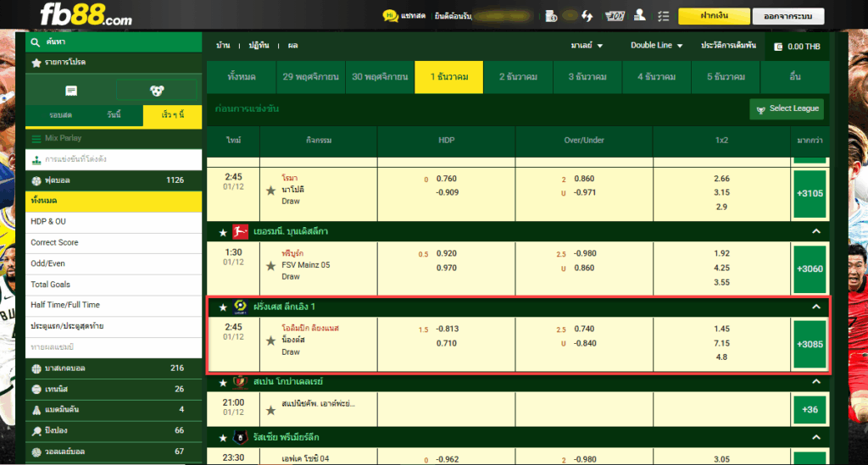This screenshot has height=465, width=868.
Task: Open the user profile icon
Action: 639,15
